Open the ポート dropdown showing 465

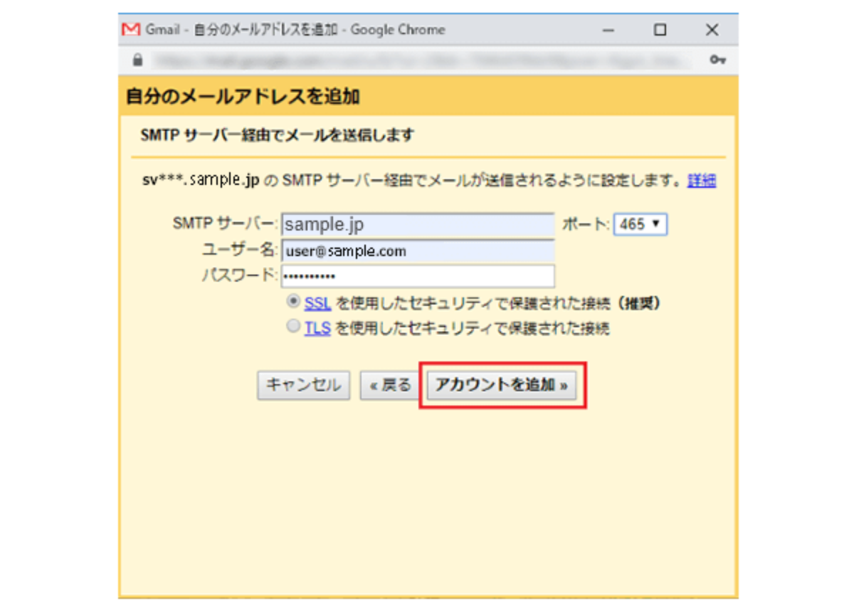[x=640, y=225]
